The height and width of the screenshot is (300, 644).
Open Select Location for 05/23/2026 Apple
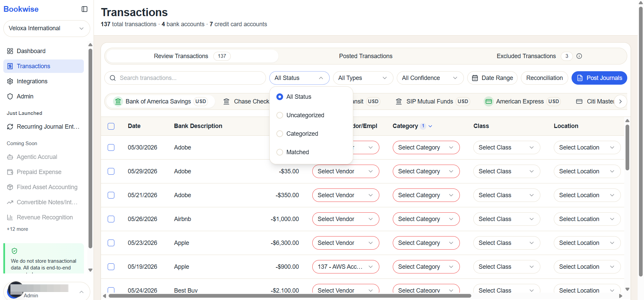coord(587,243)
